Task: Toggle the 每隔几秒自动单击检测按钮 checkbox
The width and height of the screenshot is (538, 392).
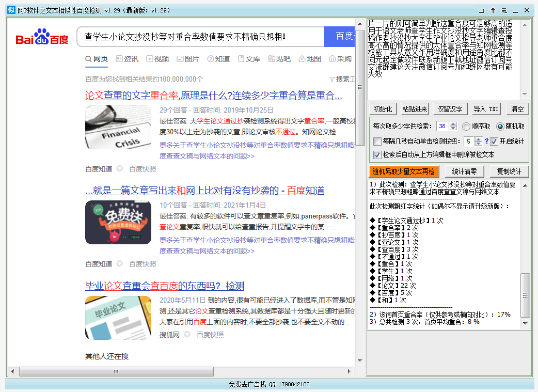Action: pos(377,141)
